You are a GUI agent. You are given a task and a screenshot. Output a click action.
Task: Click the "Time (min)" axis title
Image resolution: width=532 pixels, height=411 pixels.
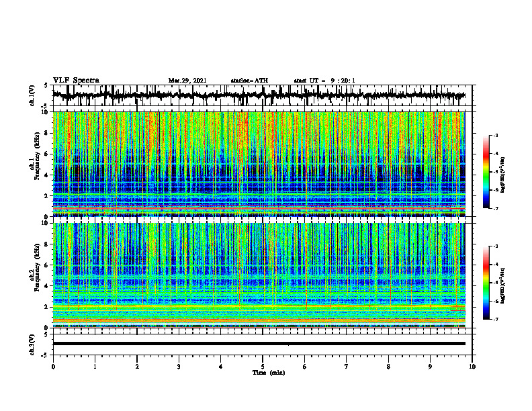point(269,373)
